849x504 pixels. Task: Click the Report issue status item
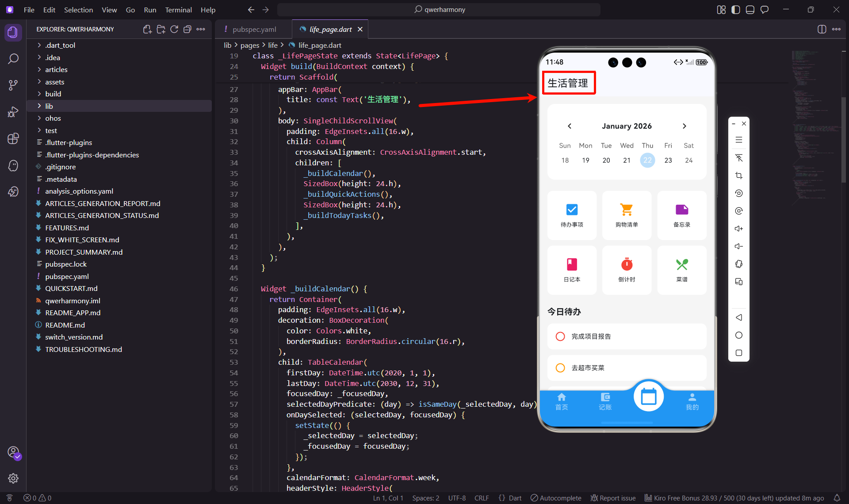(613, 498)
